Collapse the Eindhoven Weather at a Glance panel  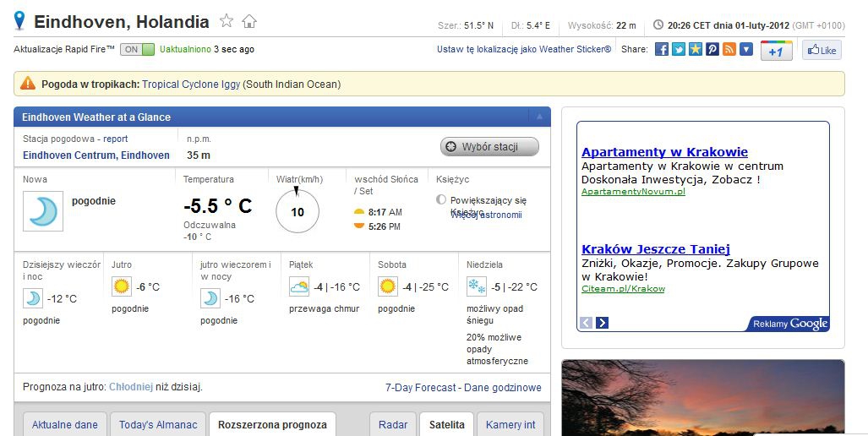[x=538, y=117]
